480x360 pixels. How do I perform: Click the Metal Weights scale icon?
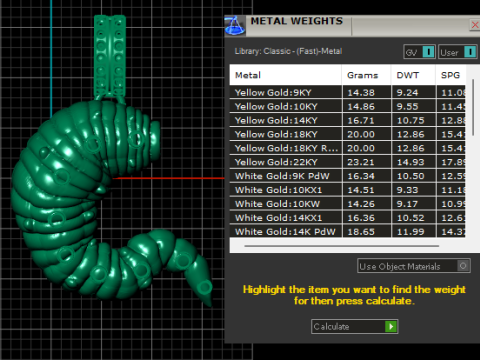click(235, 26)
